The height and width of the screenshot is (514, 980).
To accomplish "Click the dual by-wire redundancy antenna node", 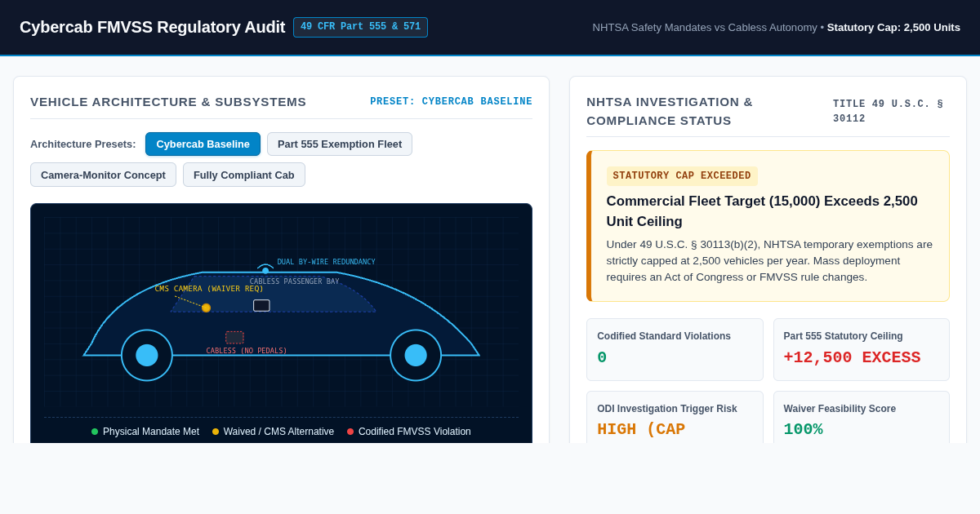I will 265,270.
